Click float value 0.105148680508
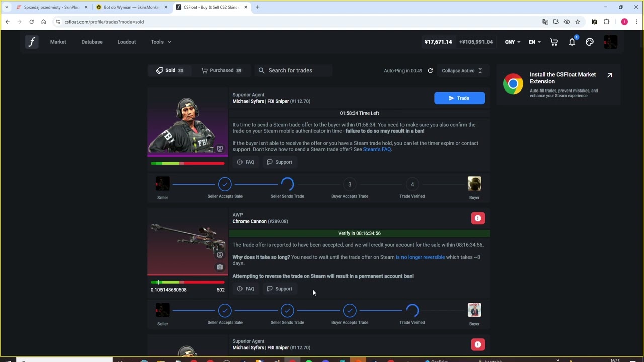Viewport: 644px width, 362px height. coord(169,290)
